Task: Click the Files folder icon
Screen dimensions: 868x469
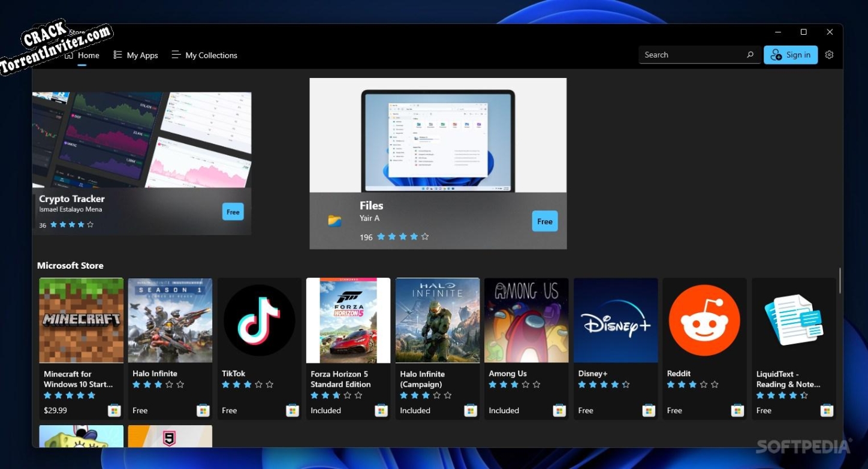Action: (x=336, y=221)
